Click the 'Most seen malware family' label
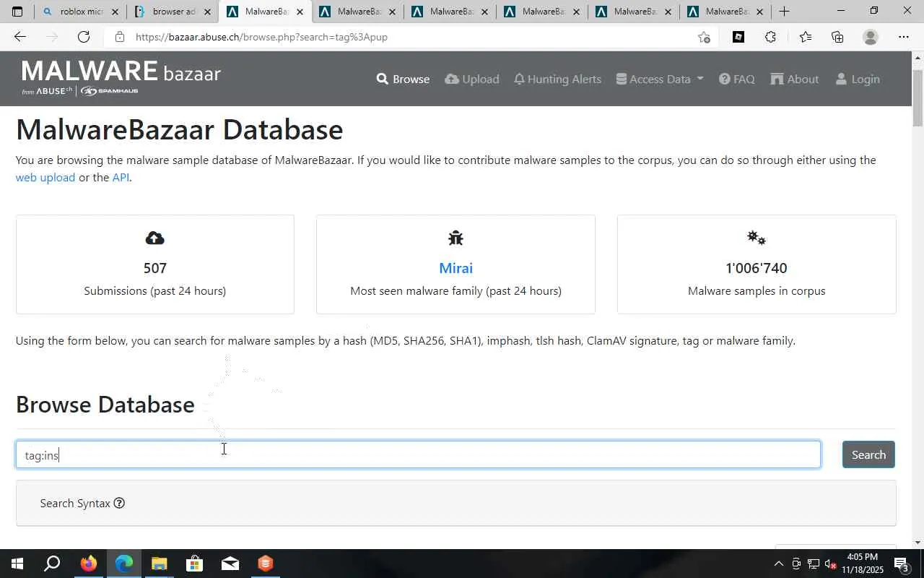 pos(456,291)
